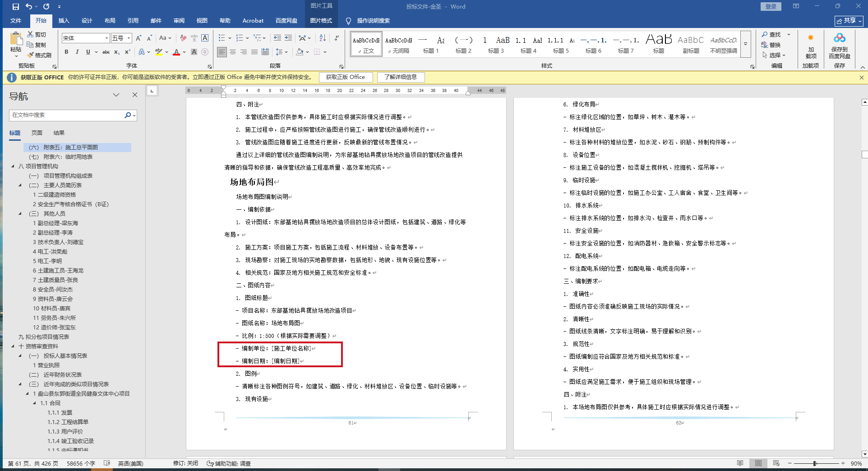Cut the selection with 剪切

(37, 34)
